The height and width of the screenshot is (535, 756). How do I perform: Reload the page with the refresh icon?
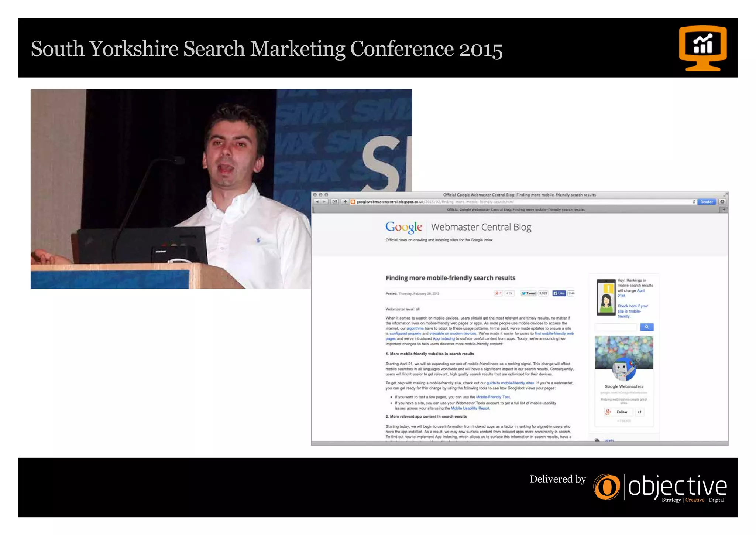pos(694,202)
